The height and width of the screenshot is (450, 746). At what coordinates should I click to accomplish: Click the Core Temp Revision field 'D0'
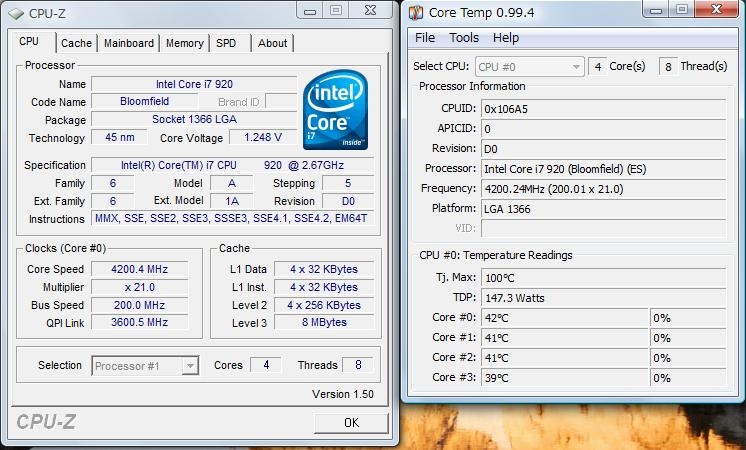(603, 149)
